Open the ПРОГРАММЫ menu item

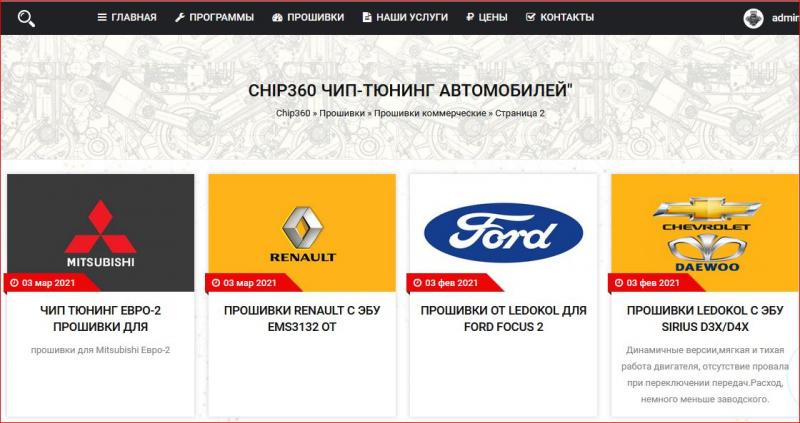click(x=221, y=17)
